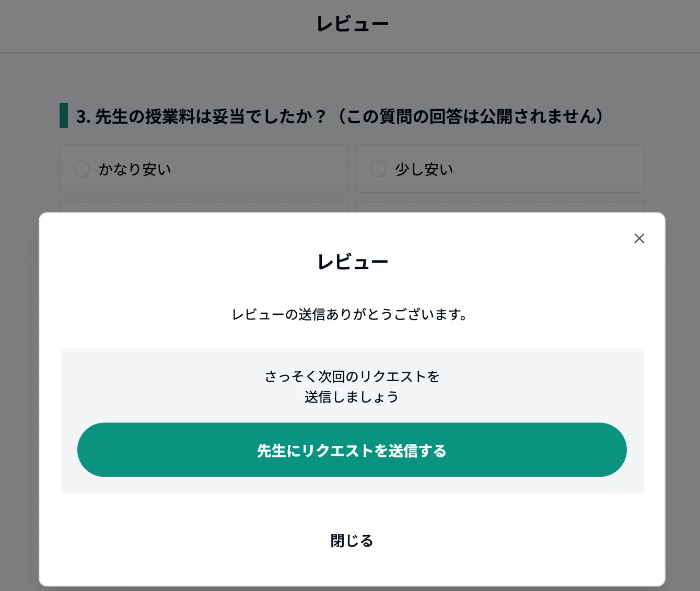
Task: Select the かなり安い radio button
Action: pyautogui.click(x=81, y=169)
